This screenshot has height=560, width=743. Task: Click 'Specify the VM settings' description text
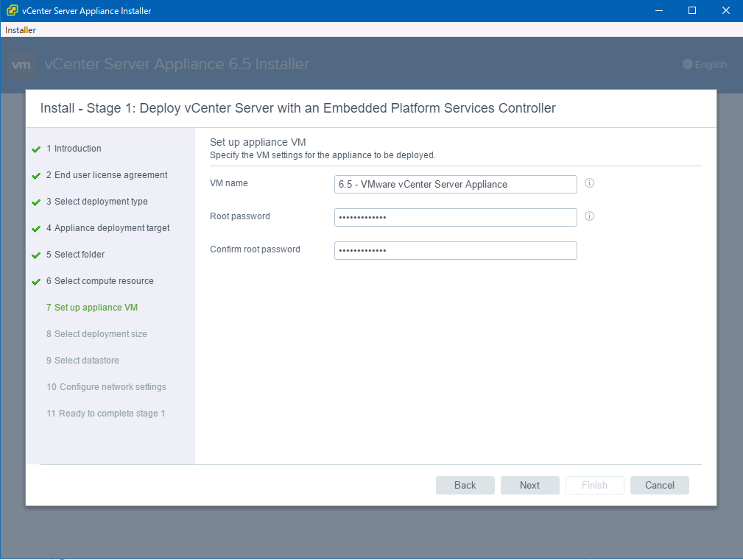click(x=323, y=155)
